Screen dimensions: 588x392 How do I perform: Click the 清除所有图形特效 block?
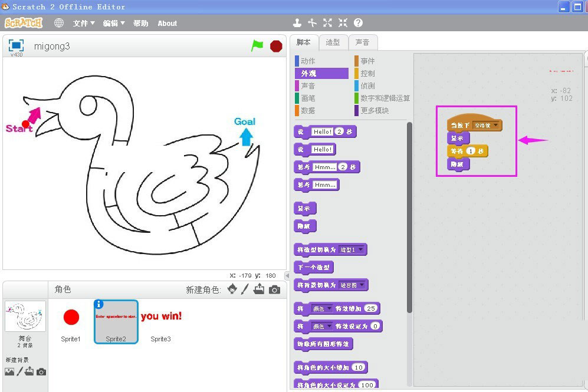(323, 344)
